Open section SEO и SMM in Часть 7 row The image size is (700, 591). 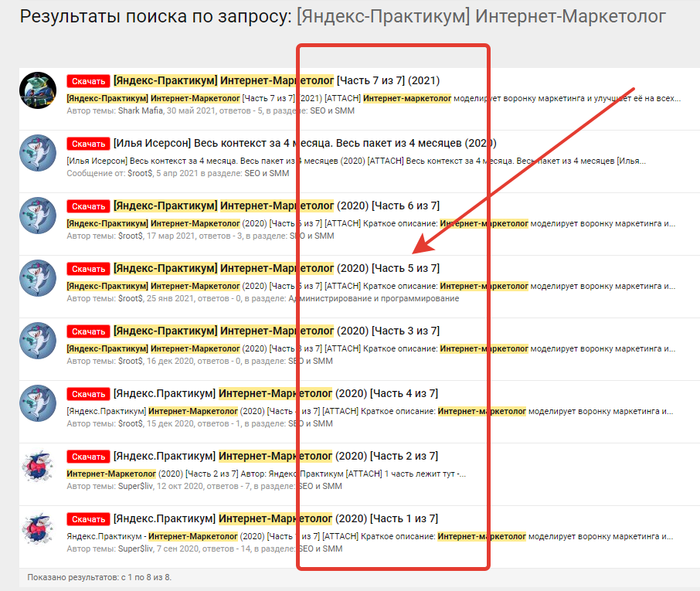[332, 110]
